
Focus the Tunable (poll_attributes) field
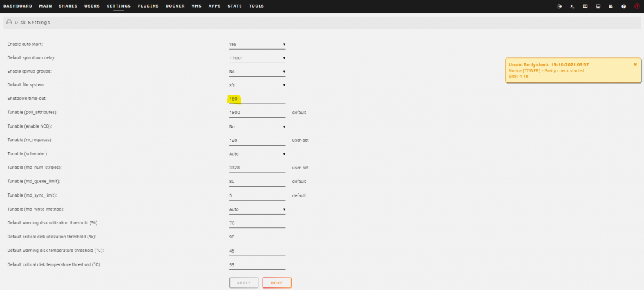tap(257, 113)
